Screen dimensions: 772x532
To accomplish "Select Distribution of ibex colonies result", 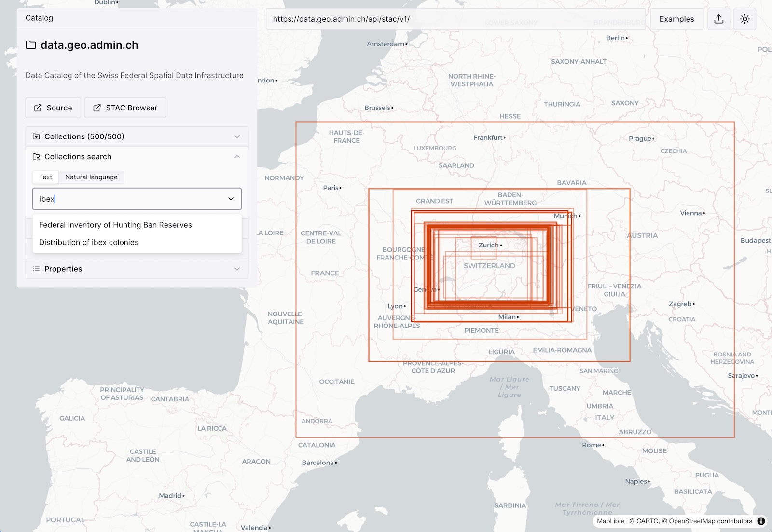I will (x=89, y=242).
